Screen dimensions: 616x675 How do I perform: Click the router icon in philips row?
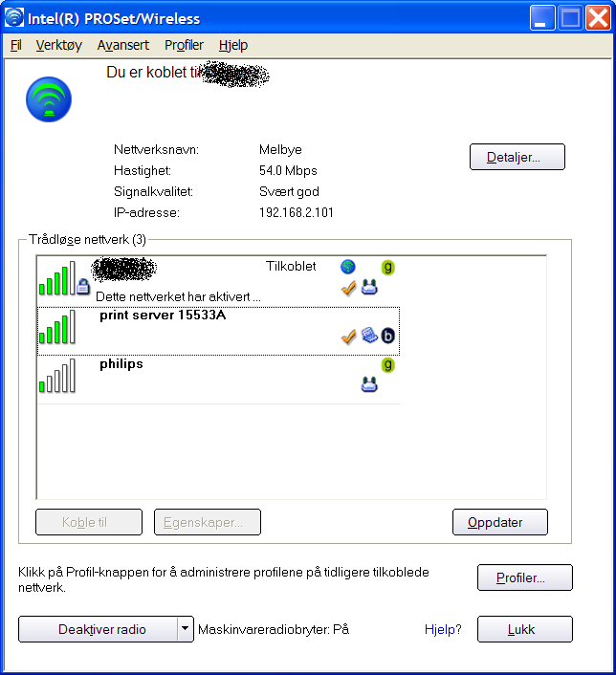point(369,384)
